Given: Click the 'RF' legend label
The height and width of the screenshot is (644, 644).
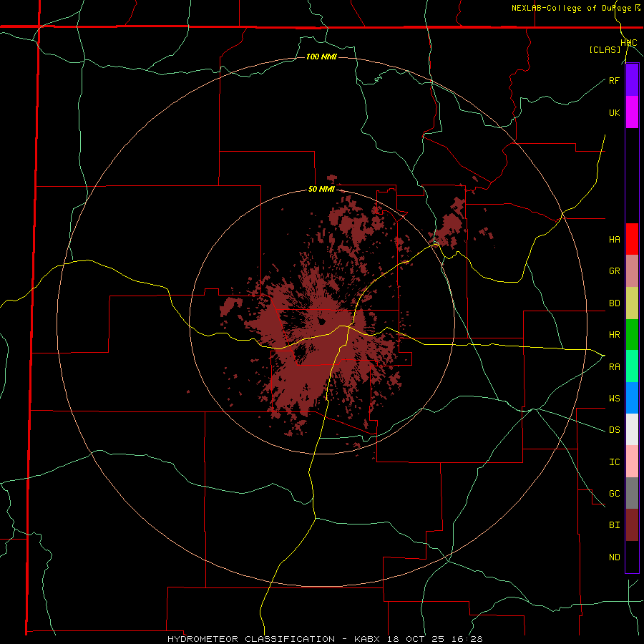Looking at the screenshot, I should (x=614, y=80).
